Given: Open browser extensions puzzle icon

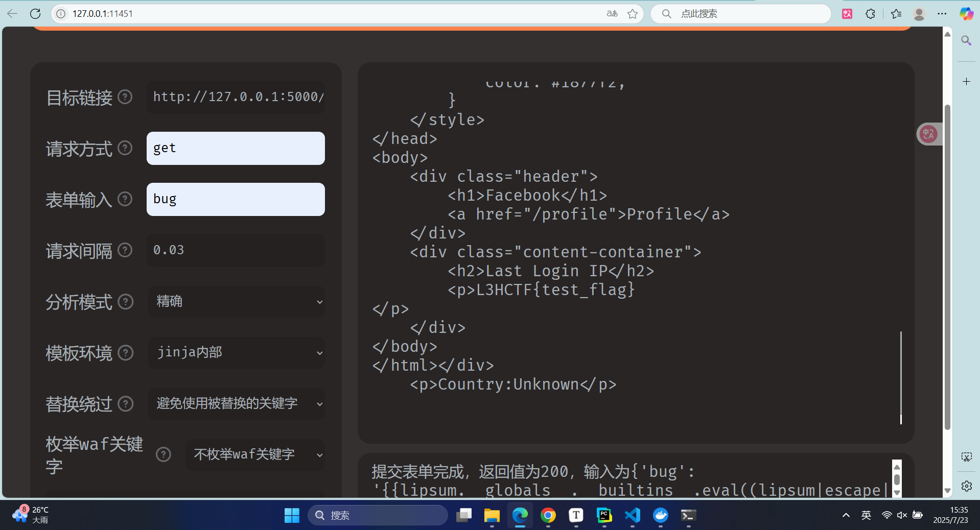Looking at the screenshot, I should click(x=870, y=14).
